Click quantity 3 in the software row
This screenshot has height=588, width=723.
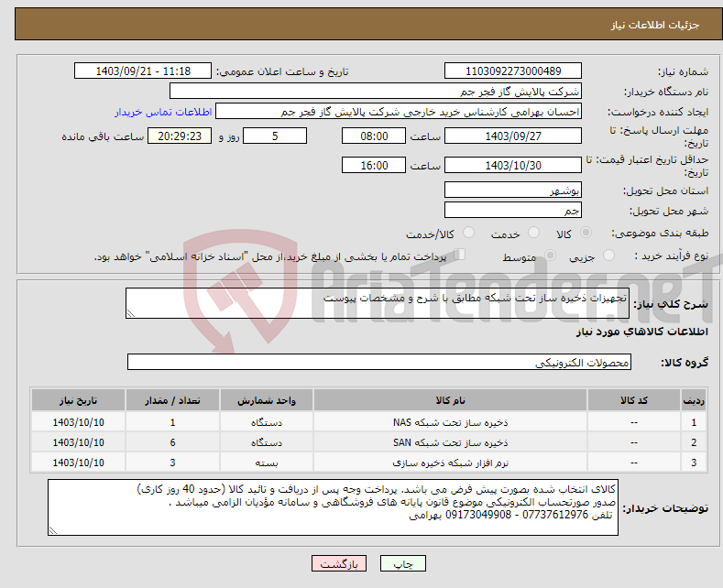(172, 463)
